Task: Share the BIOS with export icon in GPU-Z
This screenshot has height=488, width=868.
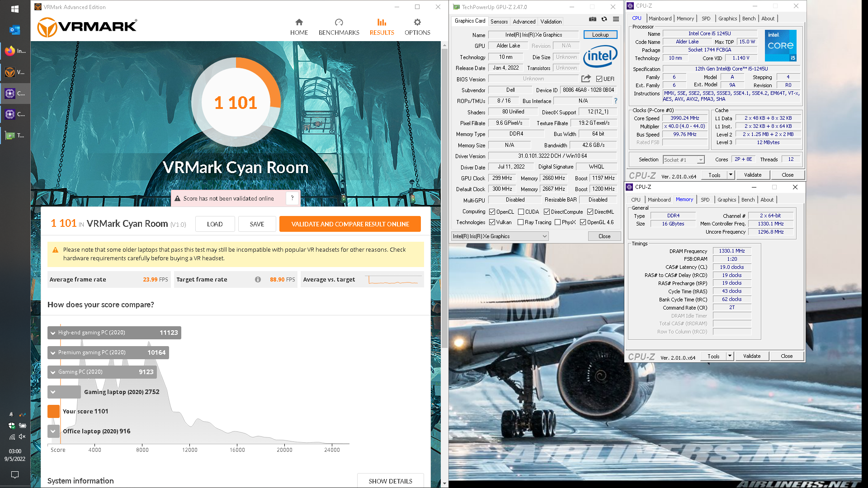Action: point(586,78)
